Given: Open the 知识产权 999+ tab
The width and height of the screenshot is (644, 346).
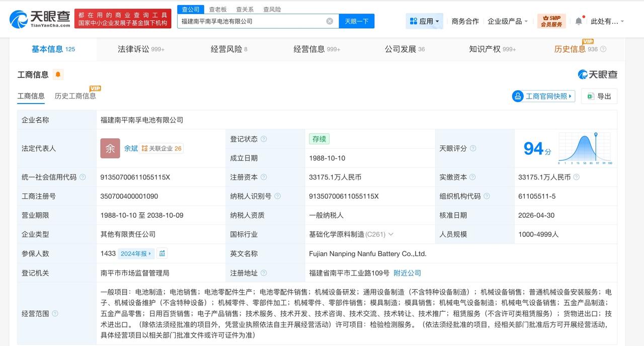Looking at the screenshot, I should (x=493, y=49).
